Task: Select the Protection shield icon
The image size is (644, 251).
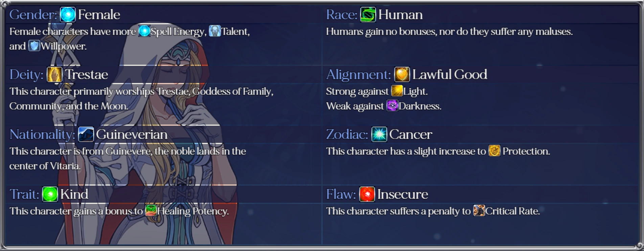Action: click(495, 151)
